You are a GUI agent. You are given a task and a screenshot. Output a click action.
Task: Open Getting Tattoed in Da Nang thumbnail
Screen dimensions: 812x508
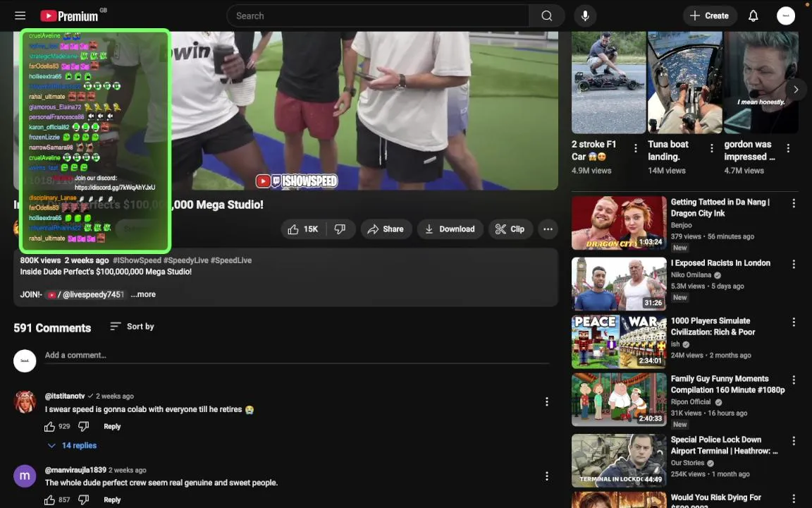619,223
